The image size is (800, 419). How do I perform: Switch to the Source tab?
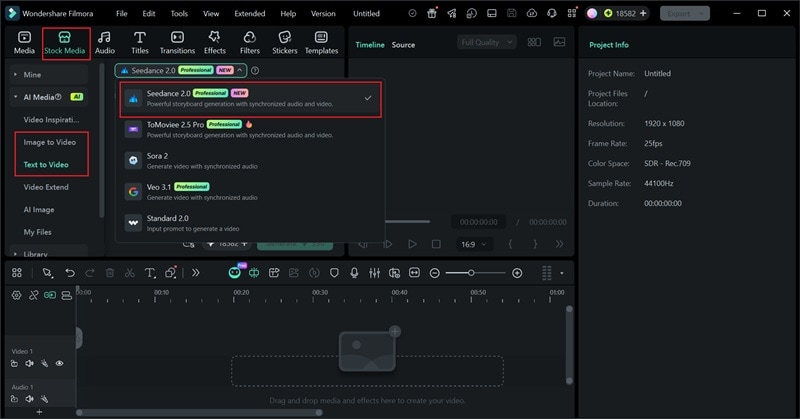click(x=403, y=45)
